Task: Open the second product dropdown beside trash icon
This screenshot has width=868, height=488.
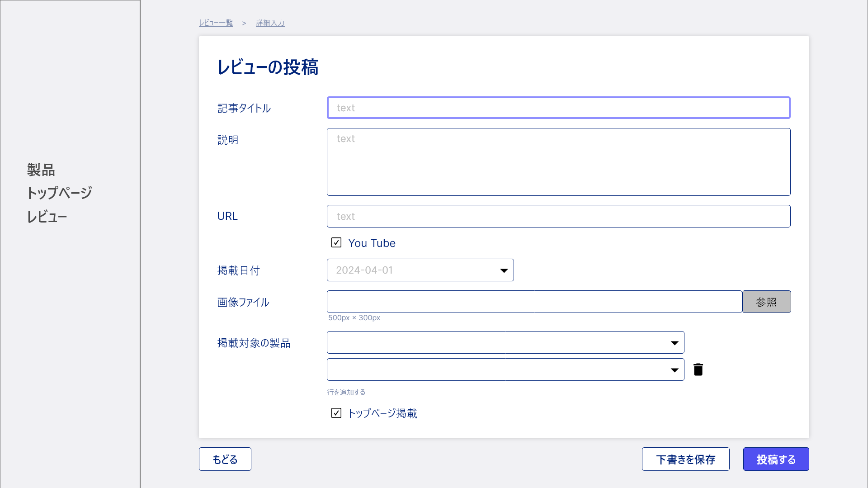Action: [505, 370]
